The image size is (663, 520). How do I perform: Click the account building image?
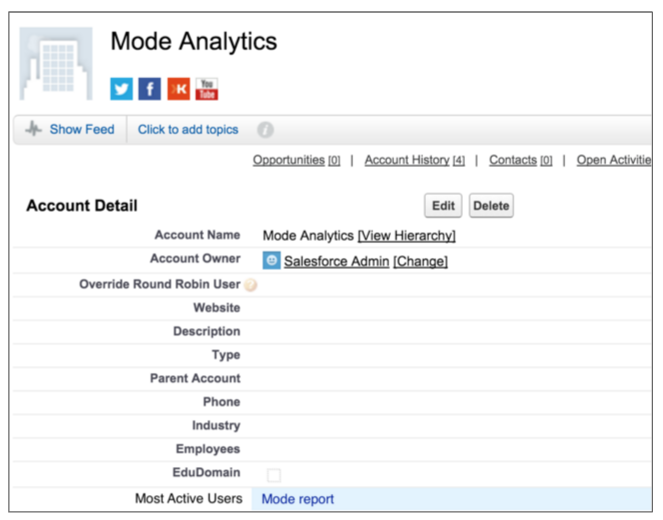point(56,64)
